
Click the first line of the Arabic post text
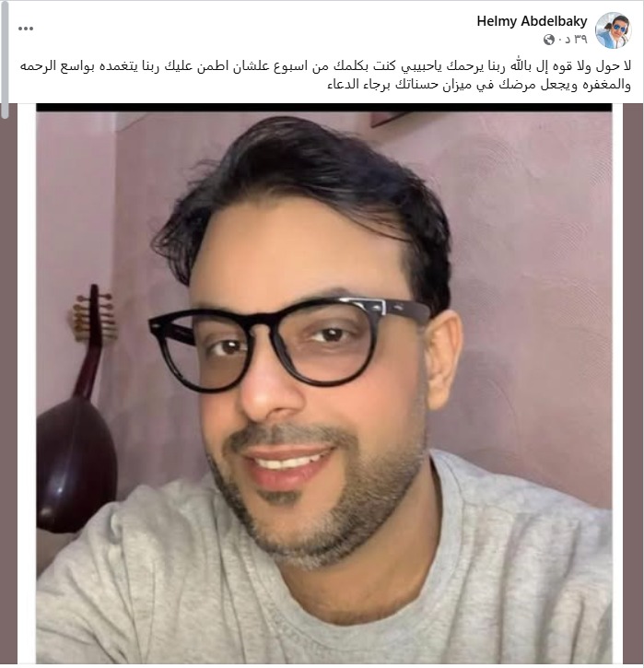point(325,66)
